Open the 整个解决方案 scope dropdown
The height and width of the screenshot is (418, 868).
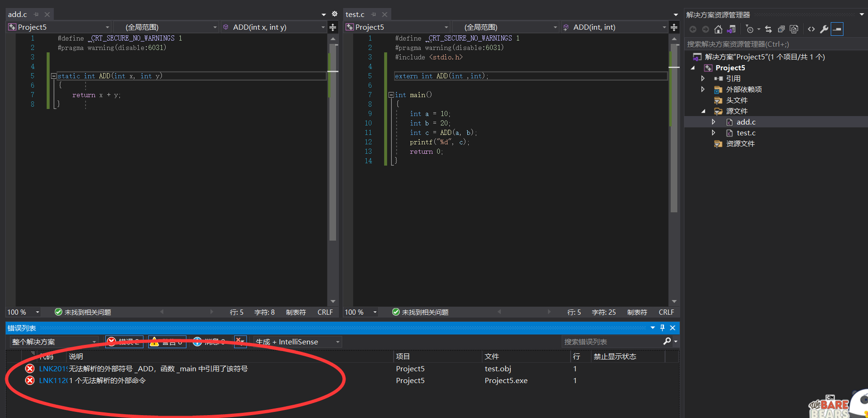coord(54,342)
